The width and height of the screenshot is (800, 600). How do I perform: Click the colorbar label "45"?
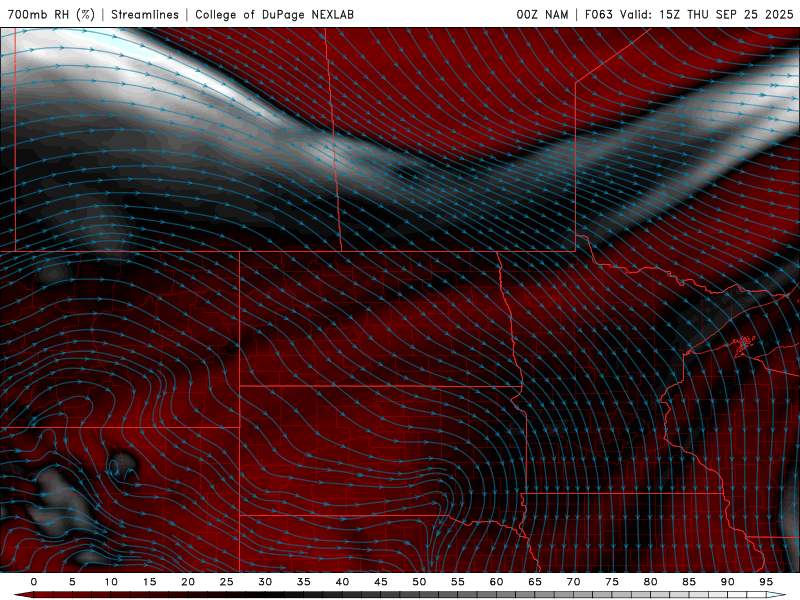(380, 582)
